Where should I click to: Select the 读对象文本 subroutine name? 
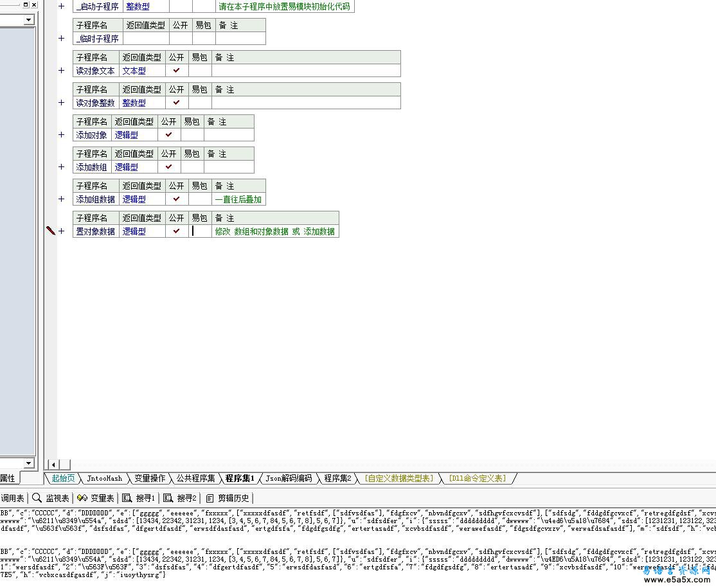(x=95, y=71)
